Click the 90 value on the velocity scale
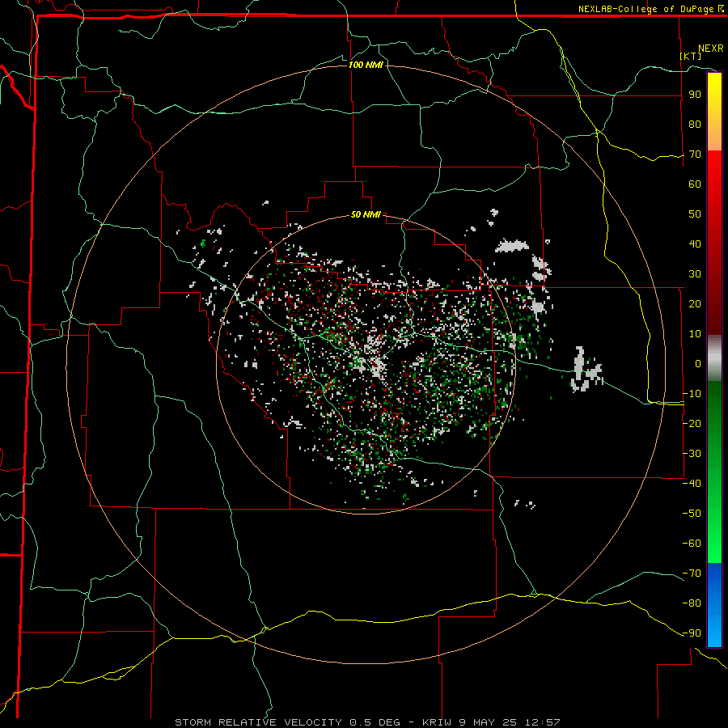The image size is (728, 728). (x=695, y=95)
